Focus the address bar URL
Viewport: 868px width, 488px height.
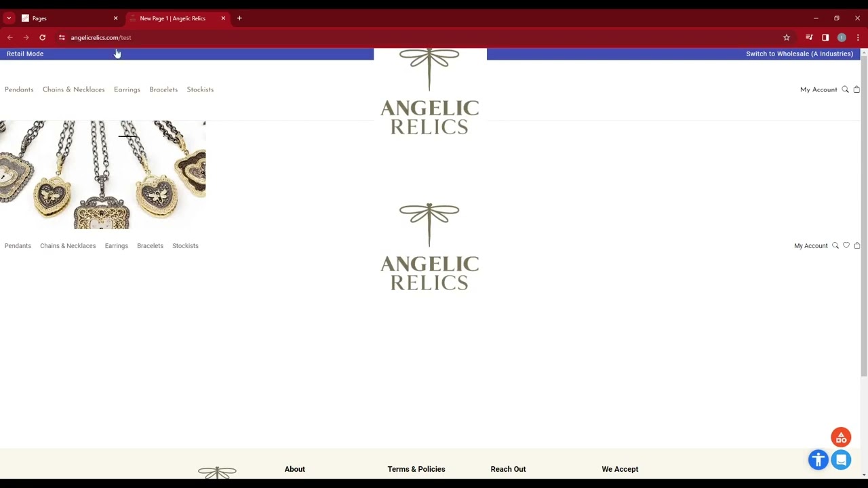pyautogui.click(x=101, y=37)
